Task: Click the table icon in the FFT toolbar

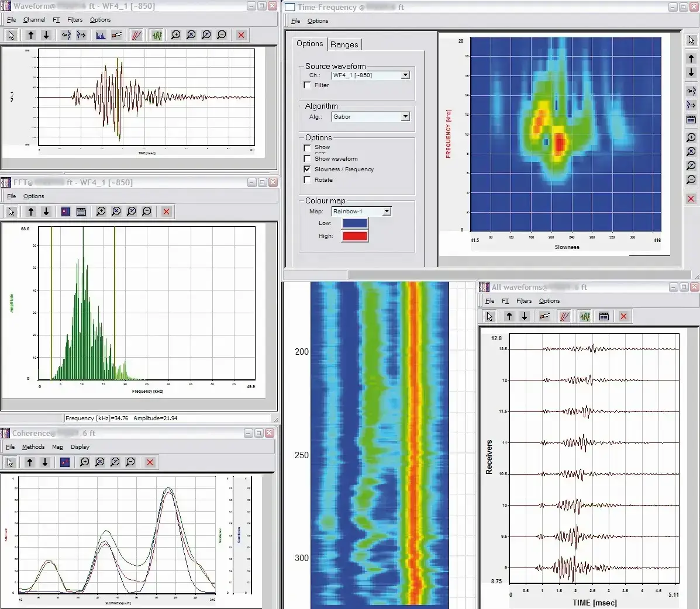Action: [x=81, y=212]
